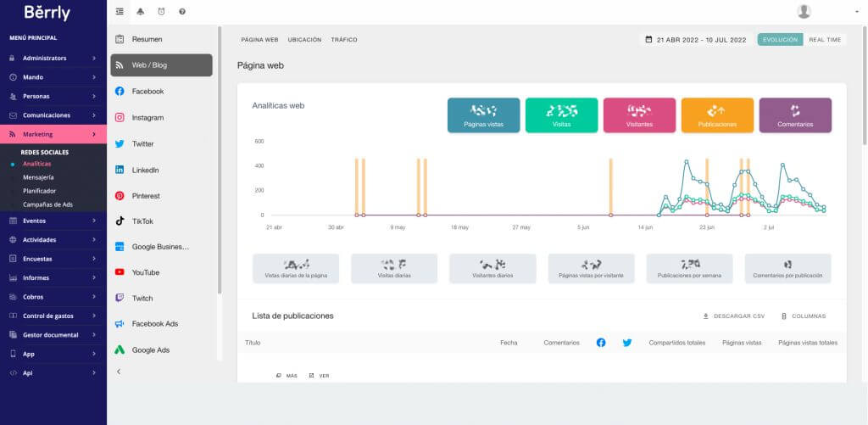Download CSV of publications list
Image resolution: width=868 pixels, height=425 pixels.
(734, 316)
